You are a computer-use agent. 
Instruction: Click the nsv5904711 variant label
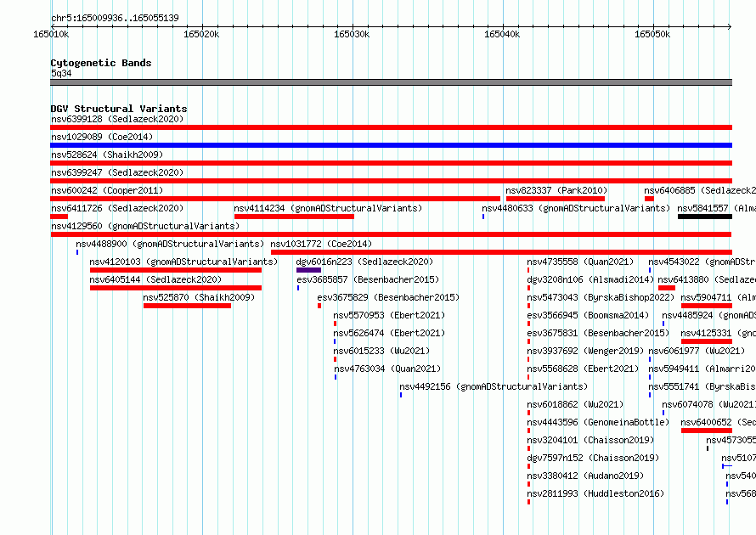(718, 297)
